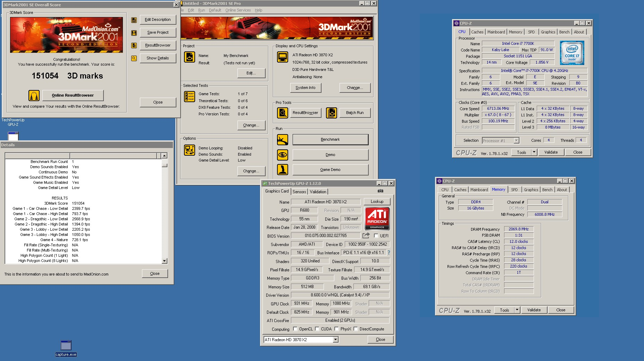Click the Pro Tools ResultBrowser magnifier icon

pyautogui.click(x=283, y=113)
